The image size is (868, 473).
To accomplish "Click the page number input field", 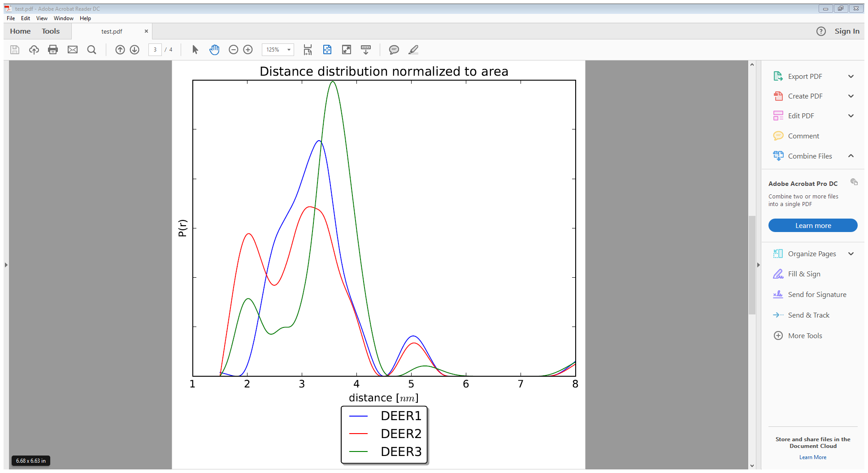I will click(155, 50).
